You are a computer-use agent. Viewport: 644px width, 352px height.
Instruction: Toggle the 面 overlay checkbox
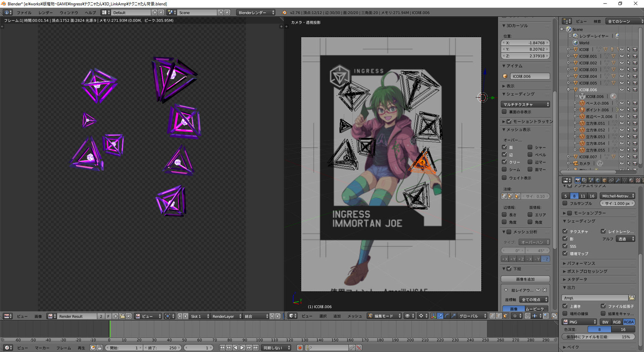(504, 147)
